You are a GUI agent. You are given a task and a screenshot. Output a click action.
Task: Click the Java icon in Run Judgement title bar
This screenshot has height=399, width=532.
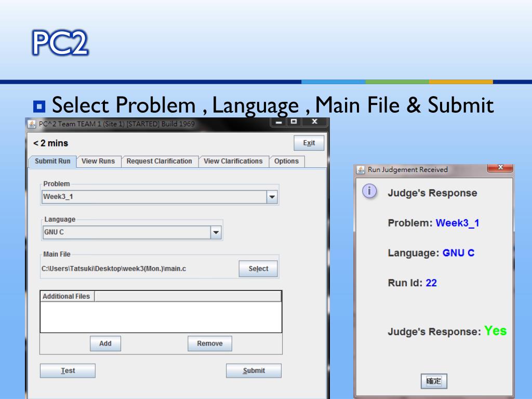coord(361,170)
